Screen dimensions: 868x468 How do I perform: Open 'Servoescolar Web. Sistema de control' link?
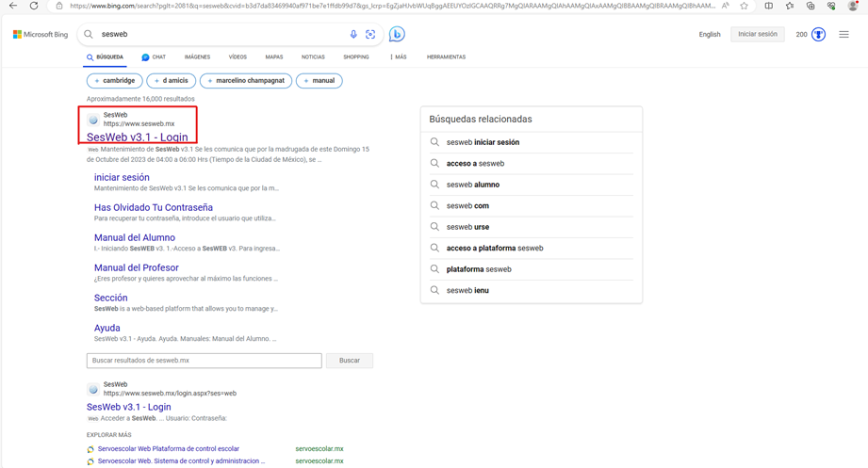point(181,460)
